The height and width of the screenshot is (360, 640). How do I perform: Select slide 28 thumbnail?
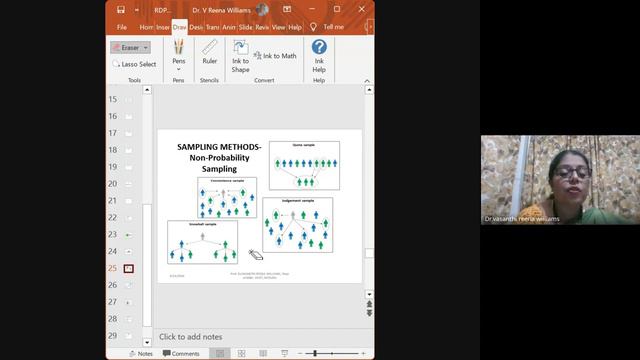click(x=129, y=319)
